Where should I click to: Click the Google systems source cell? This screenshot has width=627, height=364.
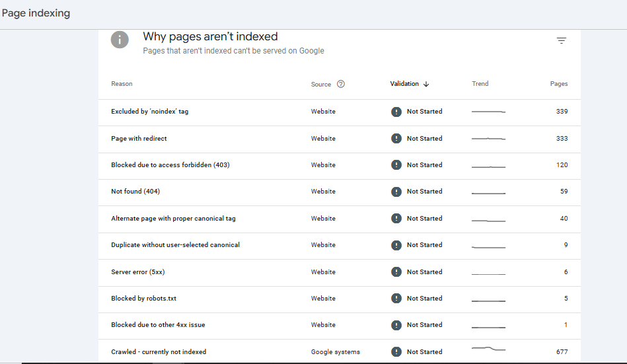335,352
